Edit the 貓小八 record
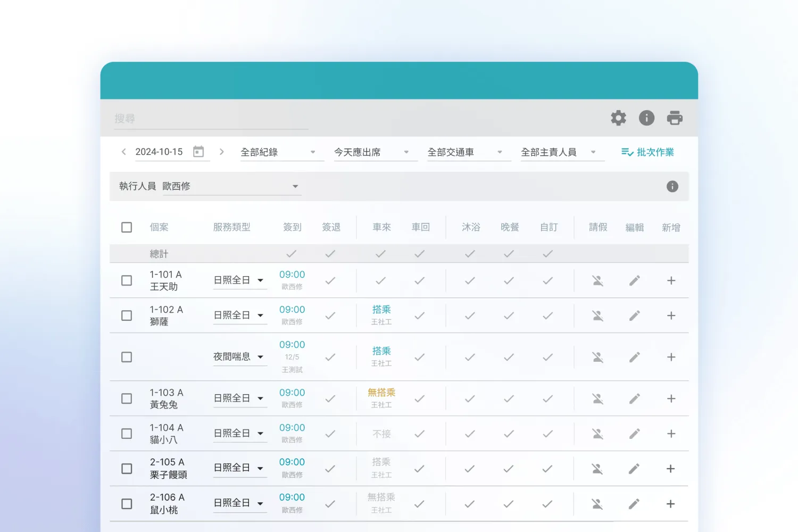The width and height of the screenshot is (798, 532). point(635,434)
